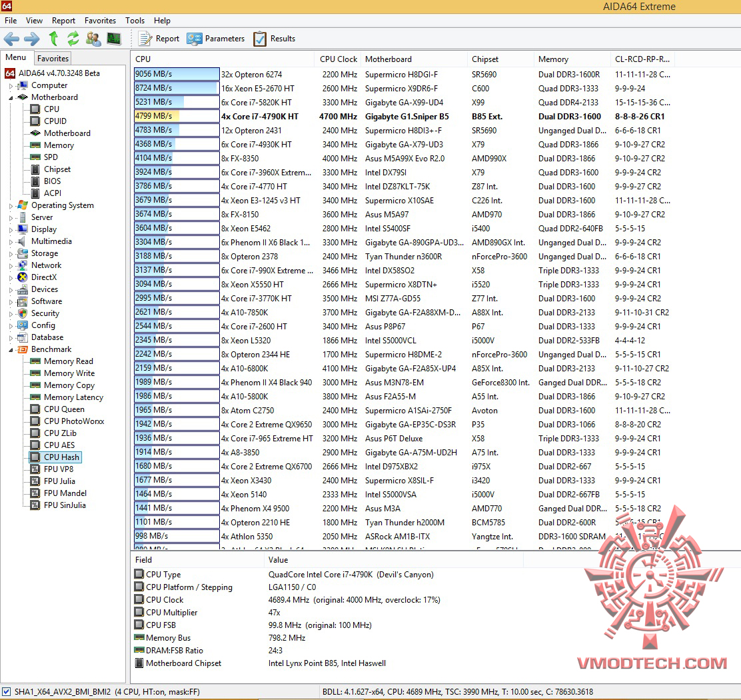Click the highlighted 4799 MB/s result bar
This screenshot has width=741, height=700.
click(177, 116)
